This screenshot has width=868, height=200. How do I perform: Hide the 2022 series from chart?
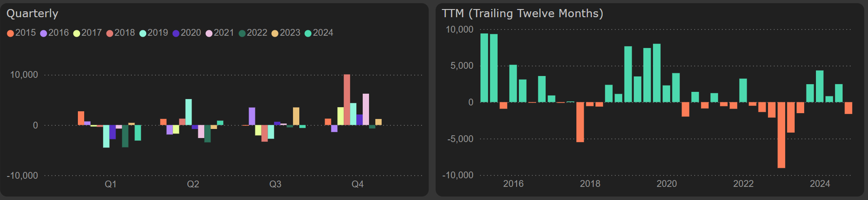coord(253,33)
